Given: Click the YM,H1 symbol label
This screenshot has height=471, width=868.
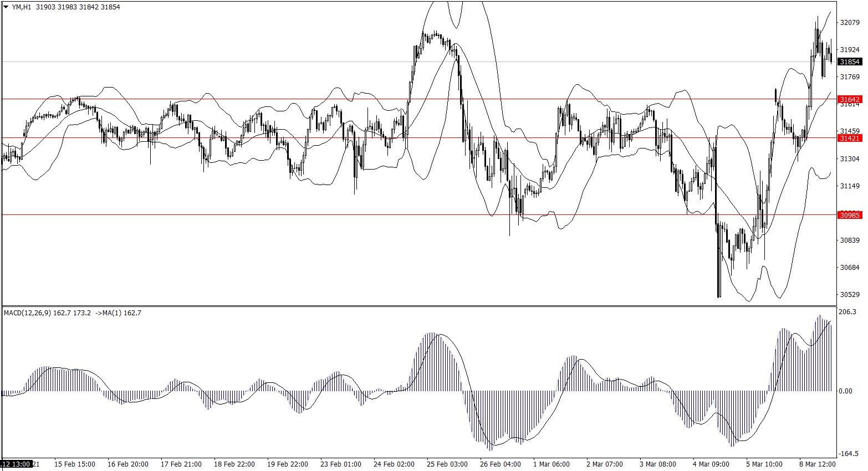Looking at the screenshot, I should tap(22, 7).
